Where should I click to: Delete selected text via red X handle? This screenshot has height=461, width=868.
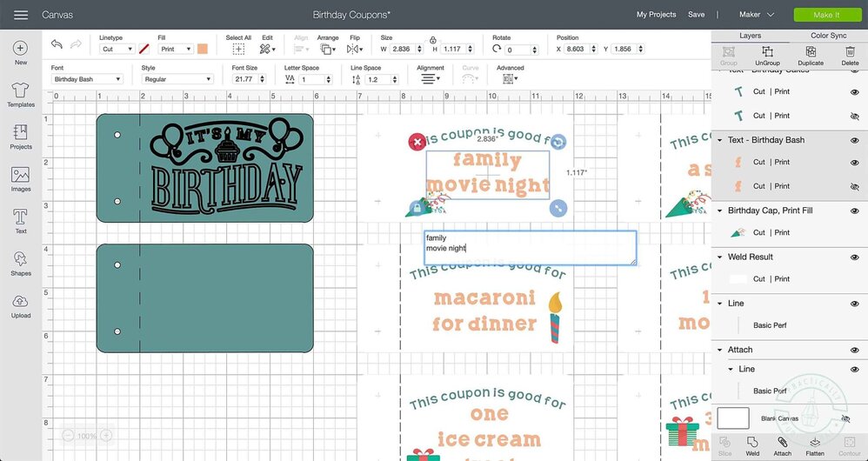417,143
